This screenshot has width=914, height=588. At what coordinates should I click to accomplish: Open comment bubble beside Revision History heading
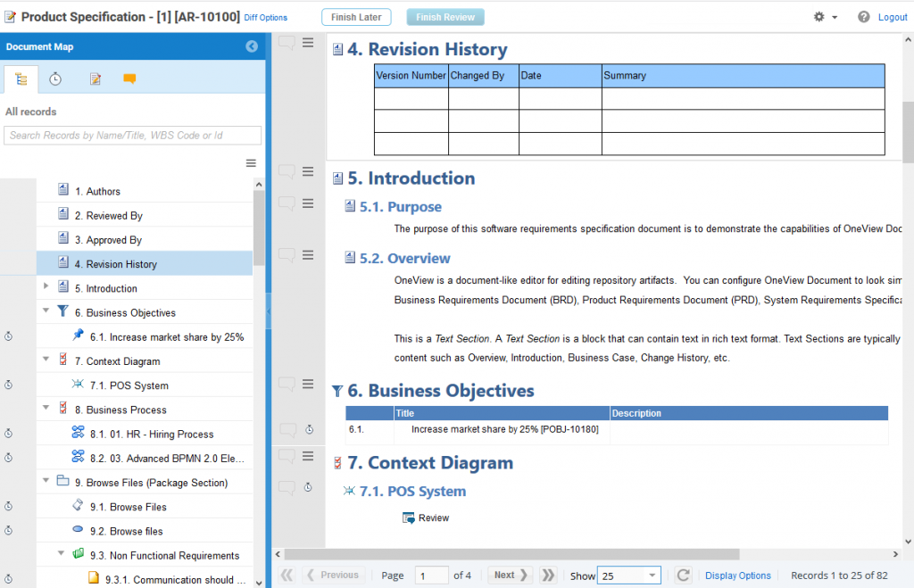click(x=287, y=43)
